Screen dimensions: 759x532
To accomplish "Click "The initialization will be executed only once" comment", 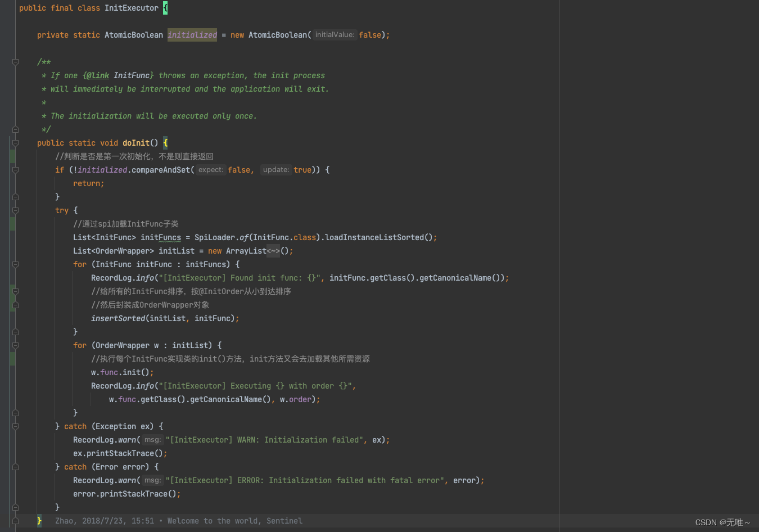I will point(153,116).
